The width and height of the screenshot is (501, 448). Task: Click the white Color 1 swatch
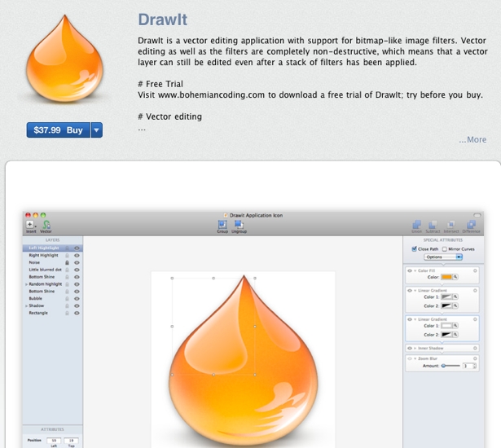[x=446, y=326]
